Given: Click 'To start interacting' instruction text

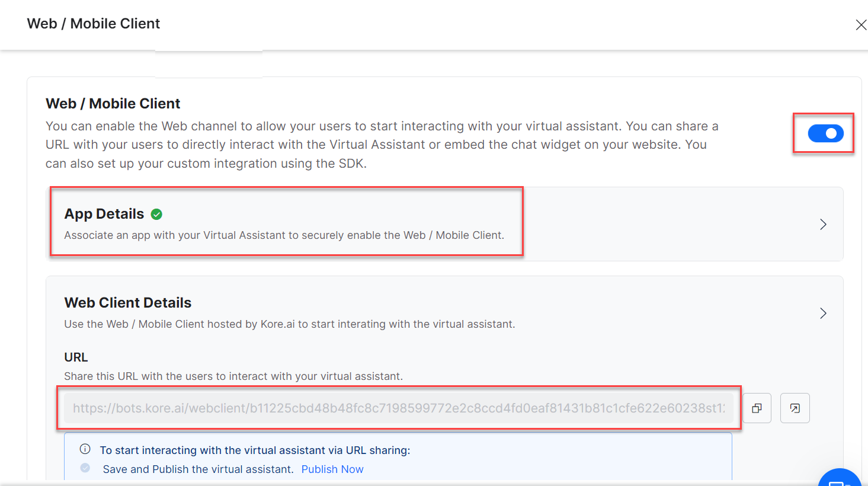Looking at the screenshot, I should click(255, 450).
